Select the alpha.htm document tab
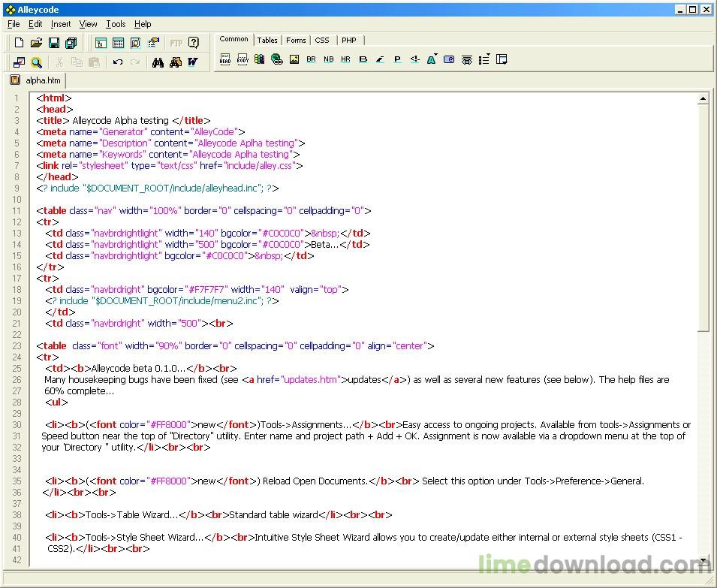 pos(37,80)
